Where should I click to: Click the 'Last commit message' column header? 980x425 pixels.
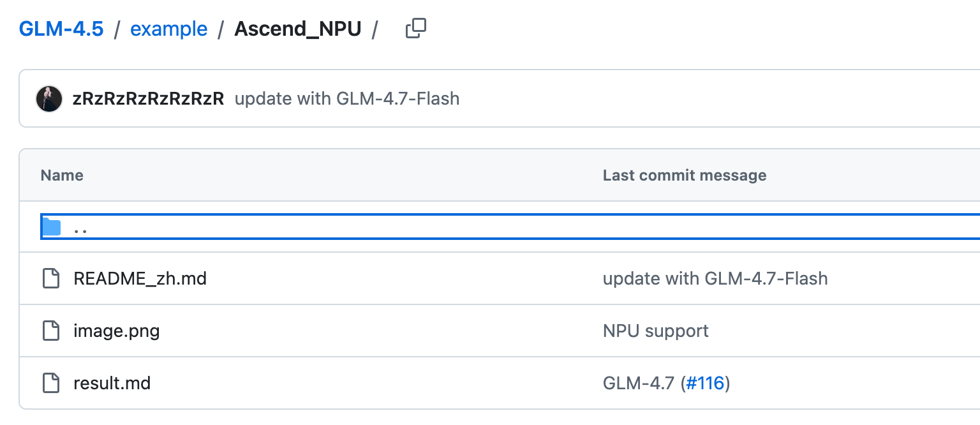(685, 175)
